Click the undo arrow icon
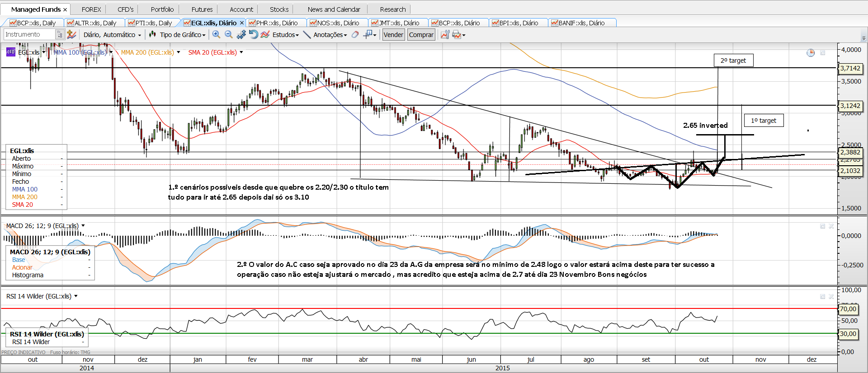Viewport: 868px width, 373px height. click(253, 34)
